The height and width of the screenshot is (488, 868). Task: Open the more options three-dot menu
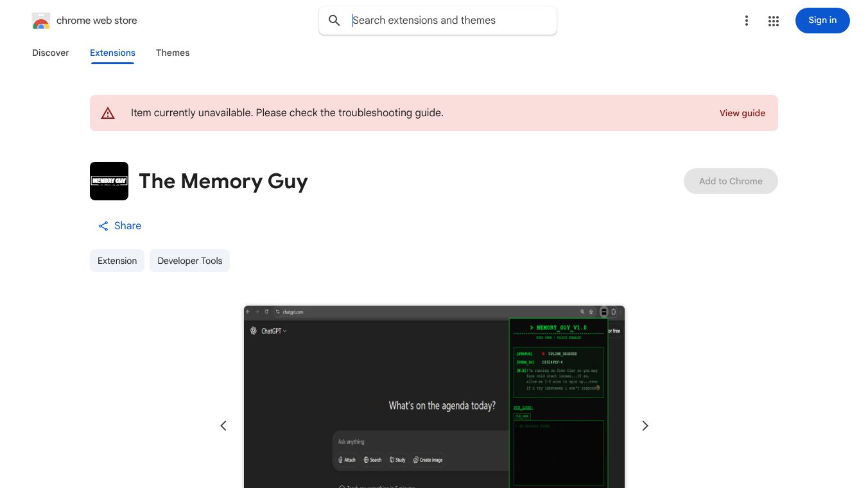(x=747, y=21)
